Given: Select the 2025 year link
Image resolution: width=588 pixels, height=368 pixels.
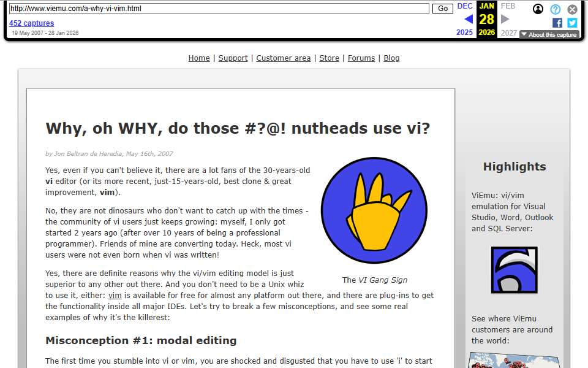Looking at the screenshot, I should point(464,33).
